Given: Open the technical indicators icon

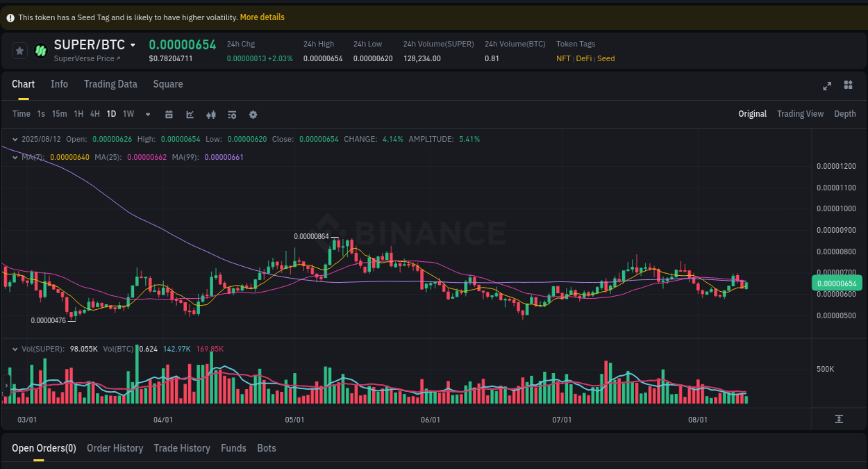Looking at the screenshot, I should click(x=232, y=114).
